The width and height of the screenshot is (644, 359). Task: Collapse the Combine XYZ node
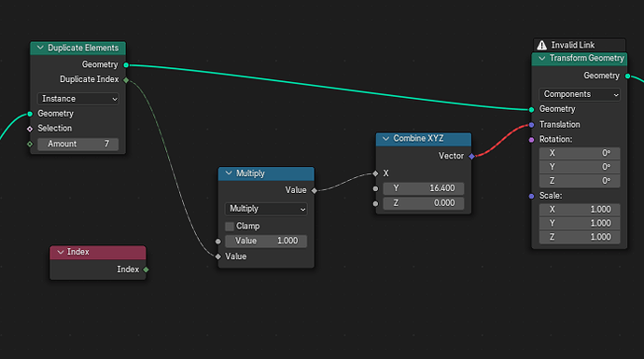click(385, 139)
